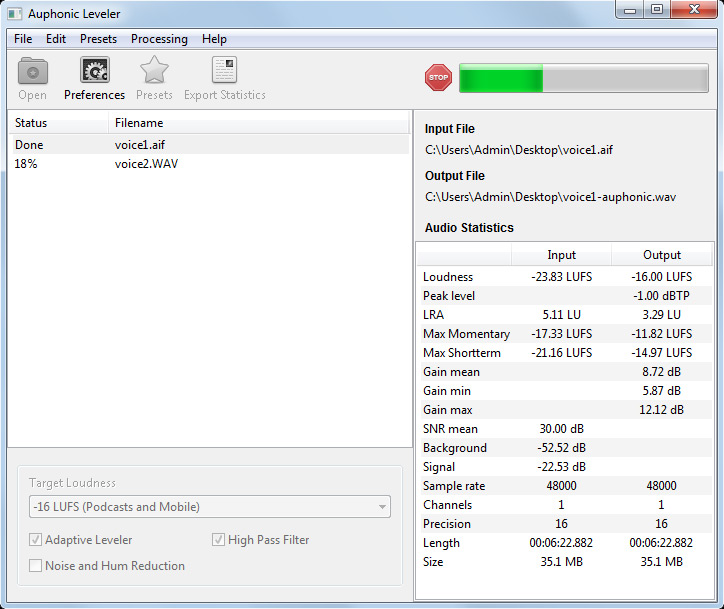Click the Export Statistics icon
This screenshot has width=724, height=609.
click(224, 72)
